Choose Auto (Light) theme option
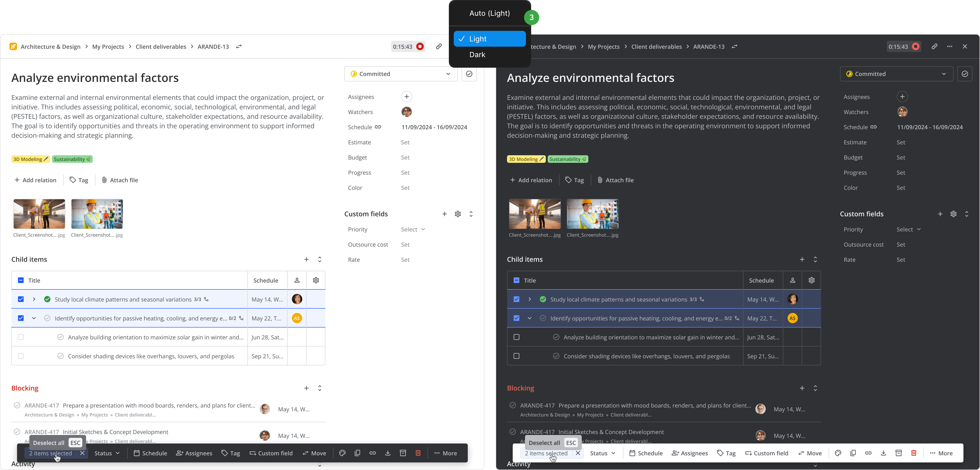This screenshot has height=470, width=980. (489, 13)
